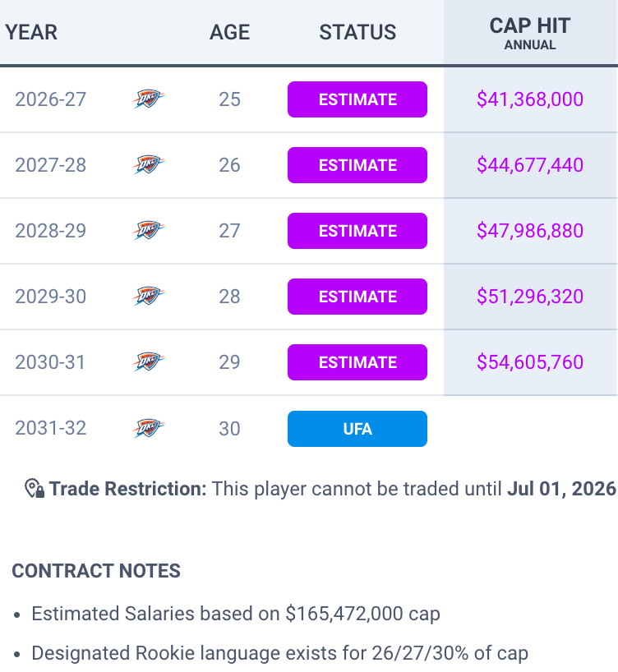Click the ESTIMATE badge for 2028-29
The image size is (618, 672).
click(357, 231)
